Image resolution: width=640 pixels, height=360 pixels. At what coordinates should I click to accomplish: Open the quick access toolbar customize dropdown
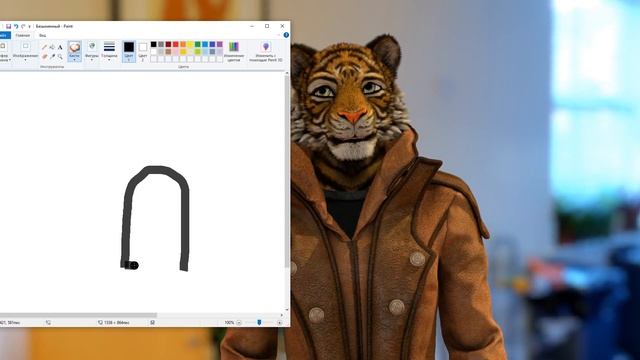tap(29, 27)
